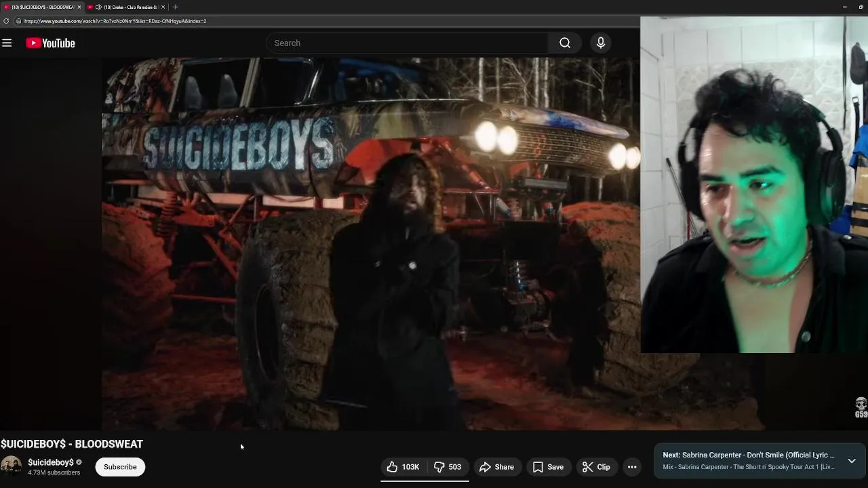
Task: Like the video with thumbs-up 103K
Action: pyautogui.click(x=403, y=467)
